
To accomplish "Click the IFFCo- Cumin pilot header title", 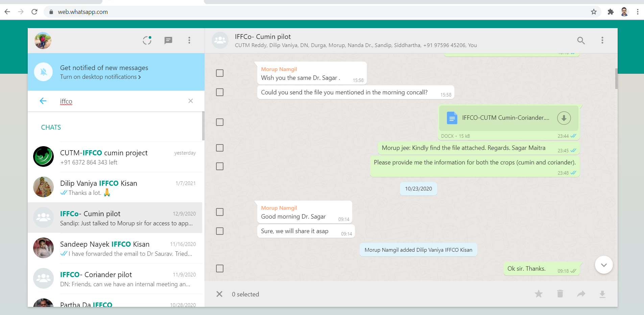I will point(263,37).
